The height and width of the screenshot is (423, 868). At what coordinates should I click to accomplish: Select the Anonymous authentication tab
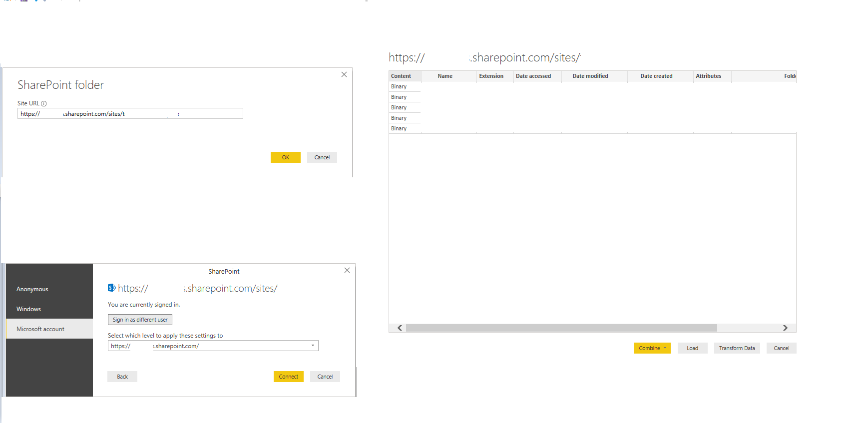coord(49,289)
